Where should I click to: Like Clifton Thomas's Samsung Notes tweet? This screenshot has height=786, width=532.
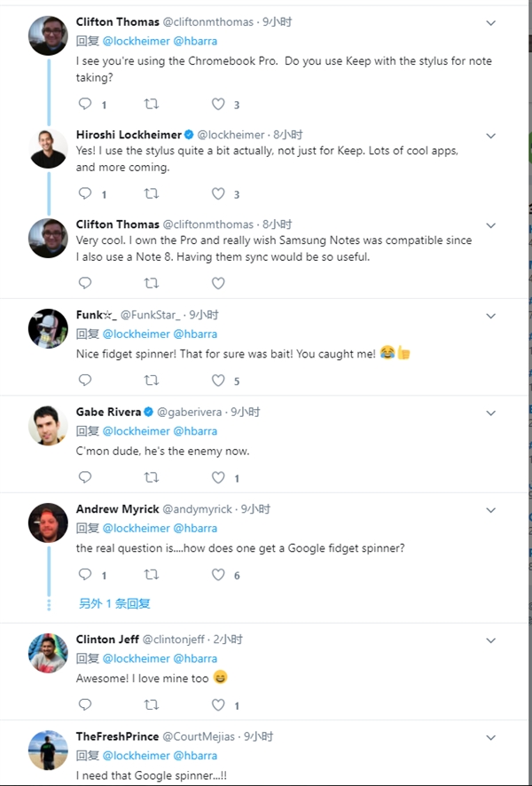coord(218,283)
